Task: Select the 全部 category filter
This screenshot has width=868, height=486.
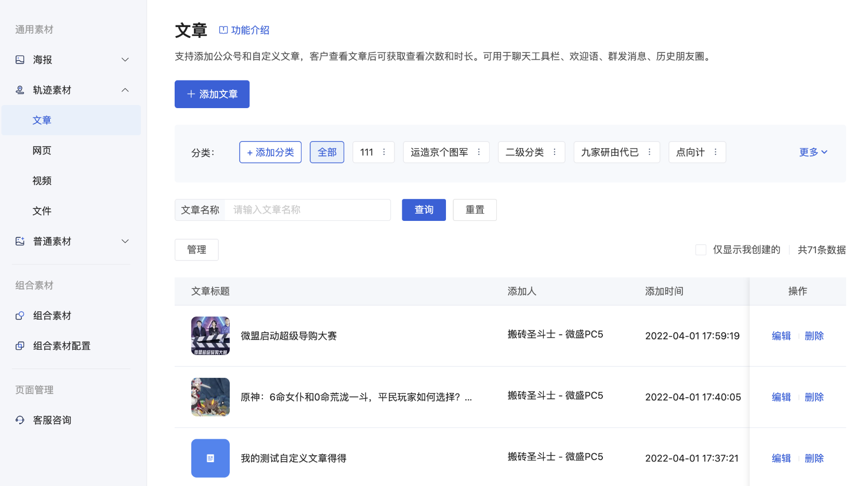Action: point(327,152)
